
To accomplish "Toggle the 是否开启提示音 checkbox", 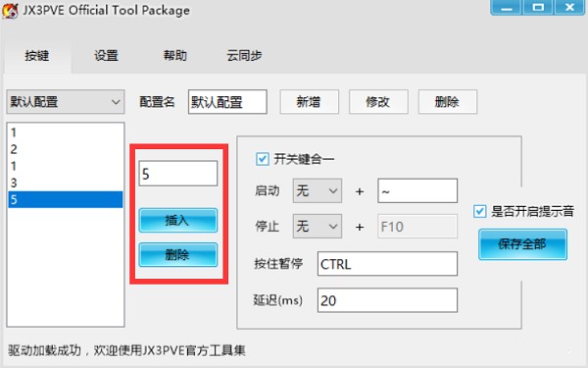I will 479,211.
